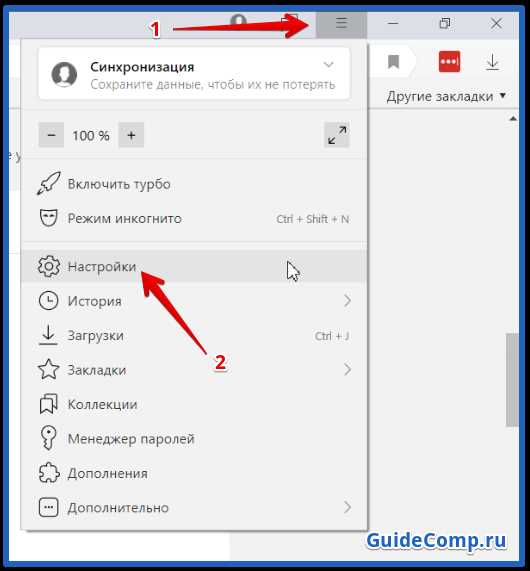Decrease zoom with minus button

pyautogui.click(x=51, y=135)
